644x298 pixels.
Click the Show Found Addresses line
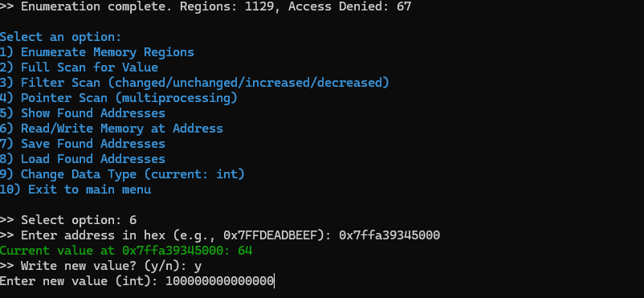[x=83, y=113]
